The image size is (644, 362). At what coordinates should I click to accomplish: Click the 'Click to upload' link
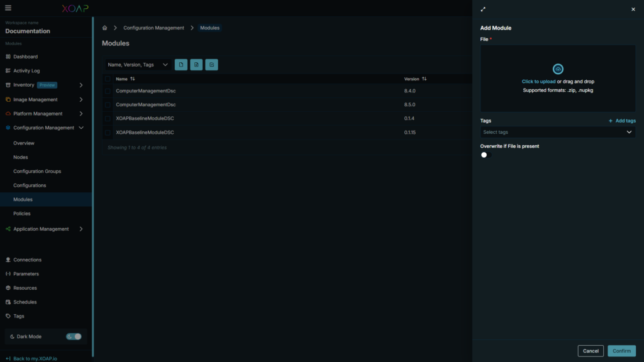coord(538,82)
